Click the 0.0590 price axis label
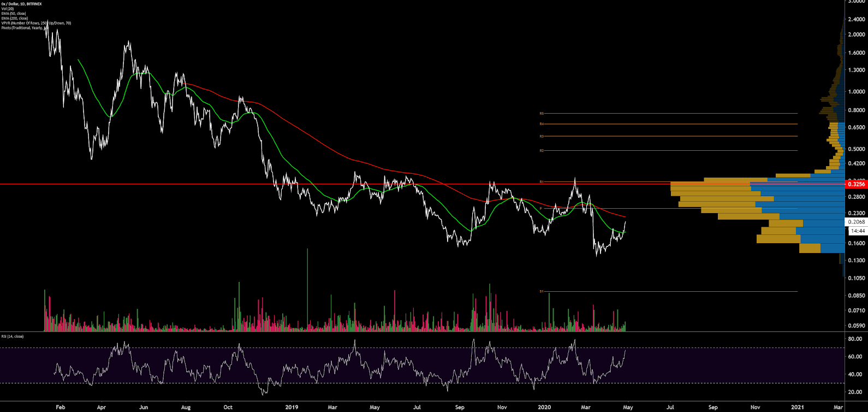 [857, 326]
